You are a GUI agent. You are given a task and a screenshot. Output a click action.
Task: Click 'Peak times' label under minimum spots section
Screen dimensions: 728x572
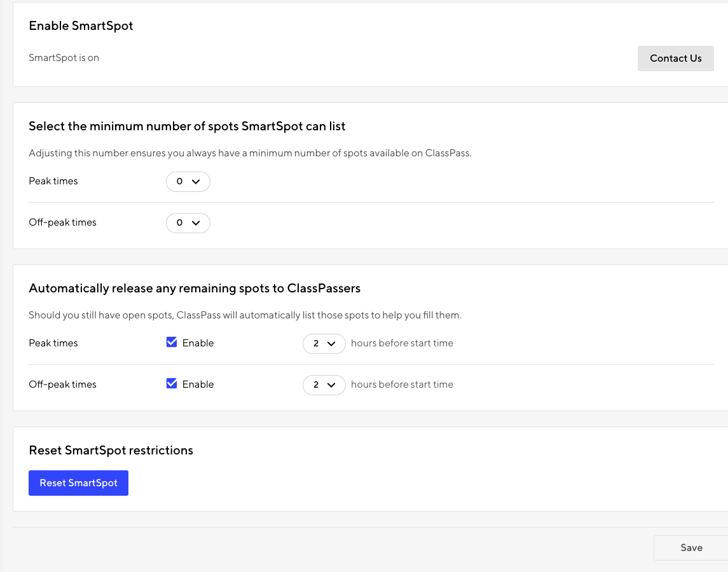[x=53, y=181]
